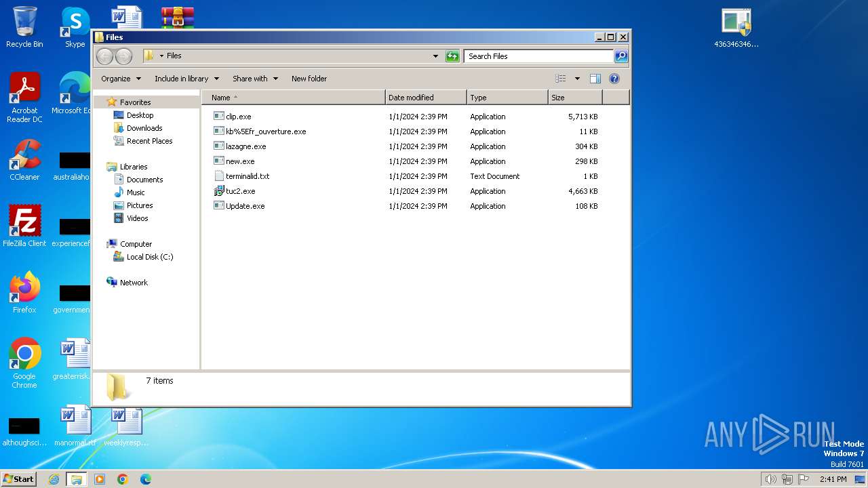The height and width of the screenshot is (488, 868).
Task: Select Videos library
Action: tap(137, 218)
